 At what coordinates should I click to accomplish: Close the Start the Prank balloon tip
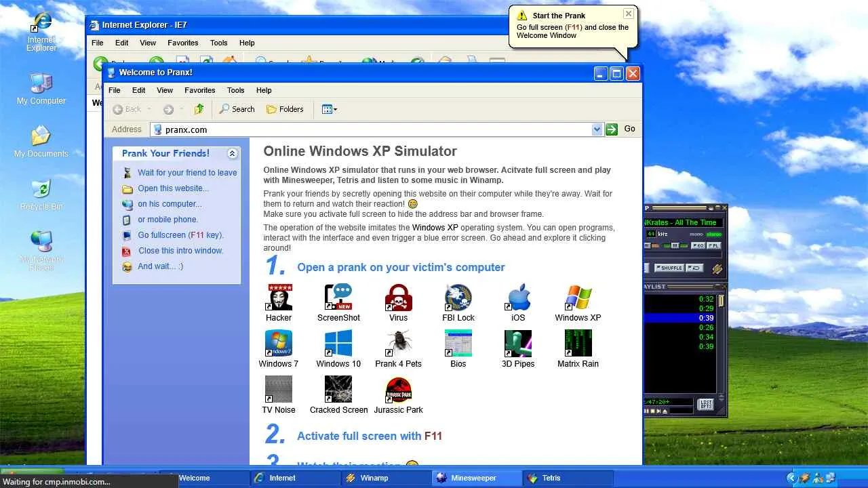tap(629, 14)
